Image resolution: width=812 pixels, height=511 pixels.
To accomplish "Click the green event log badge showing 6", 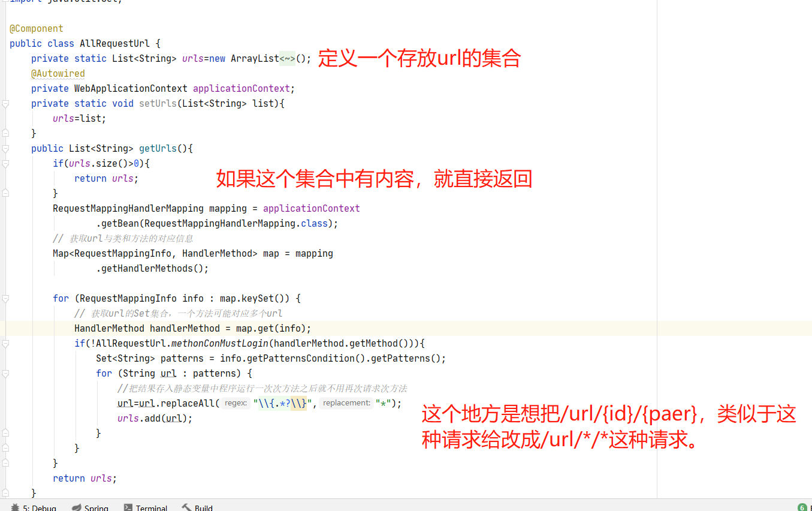I will pyautogui.click(x=802, y=507).
